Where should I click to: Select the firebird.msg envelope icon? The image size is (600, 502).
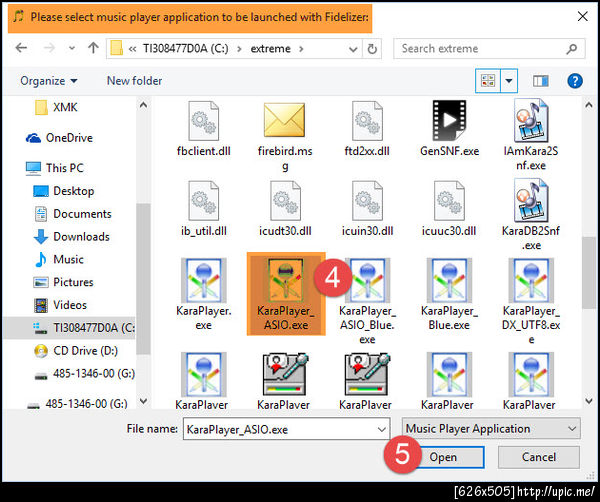pos(285,120)
